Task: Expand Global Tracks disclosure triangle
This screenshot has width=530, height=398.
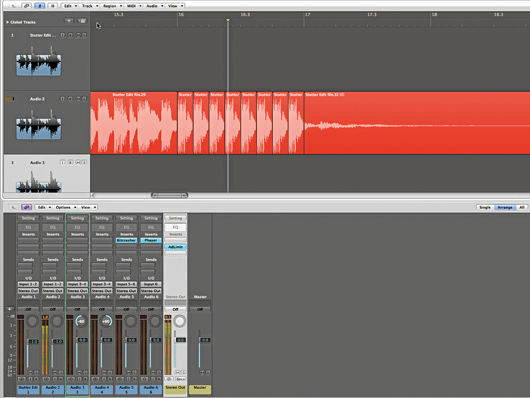Action: 7,22
